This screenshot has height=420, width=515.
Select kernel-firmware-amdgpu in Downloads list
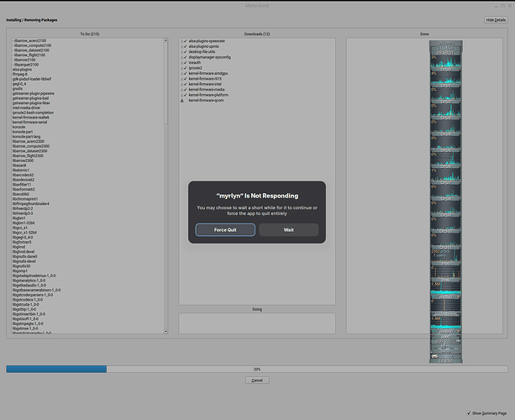tap(208, 74)
